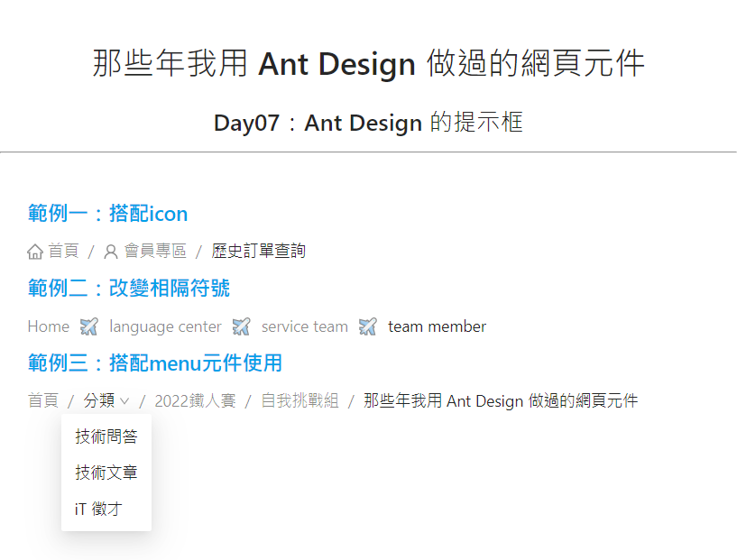Image resolution: width=737 pixels, height=560 pixels.
Task: Open 首頁 breadcrumb in example three
Action: 43,400
